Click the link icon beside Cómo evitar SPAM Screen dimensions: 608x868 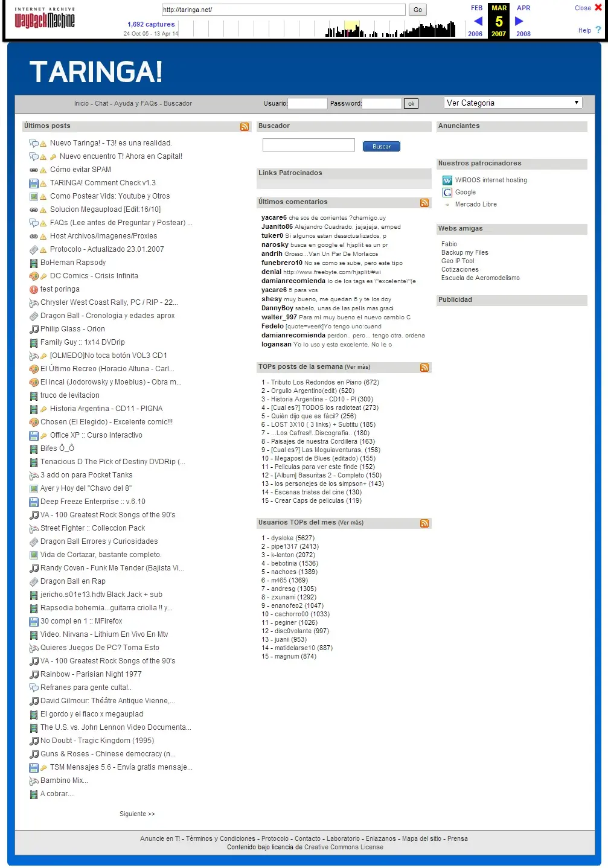[34, 170]
